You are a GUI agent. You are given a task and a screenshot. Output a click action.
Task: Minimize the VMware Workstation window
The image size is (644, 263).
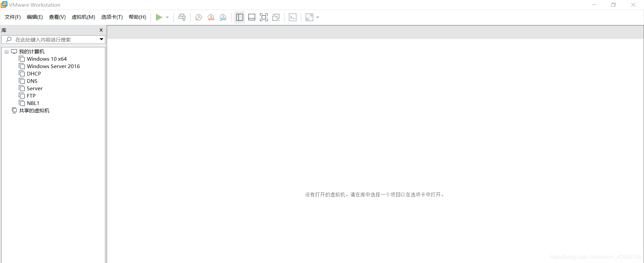(594, 5)
